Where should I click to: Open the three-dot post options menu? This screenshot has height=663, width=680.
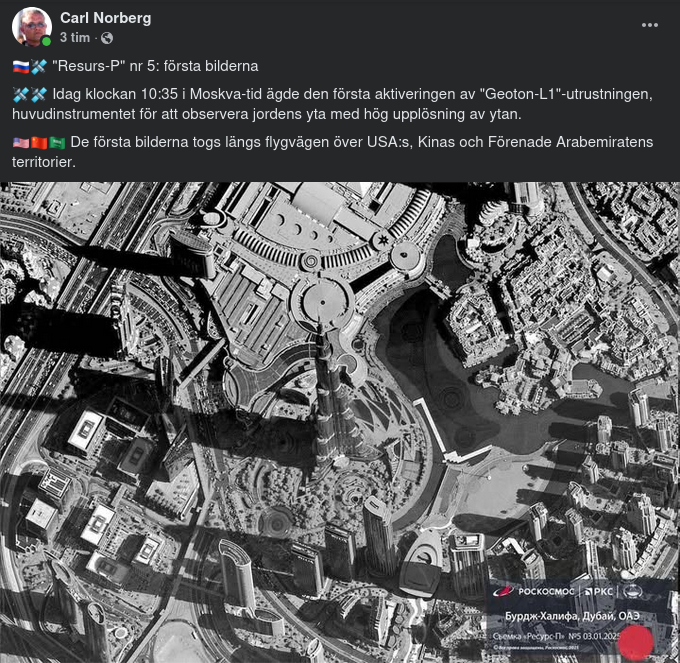click(649, 25)
